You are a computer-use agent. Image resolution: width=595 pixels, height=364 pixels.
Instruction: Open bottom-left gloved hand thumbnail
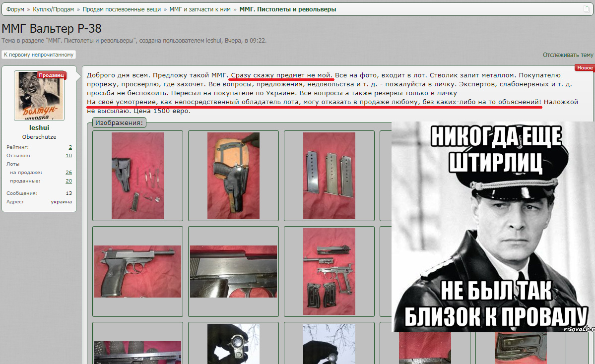click(x=138, y=353)
